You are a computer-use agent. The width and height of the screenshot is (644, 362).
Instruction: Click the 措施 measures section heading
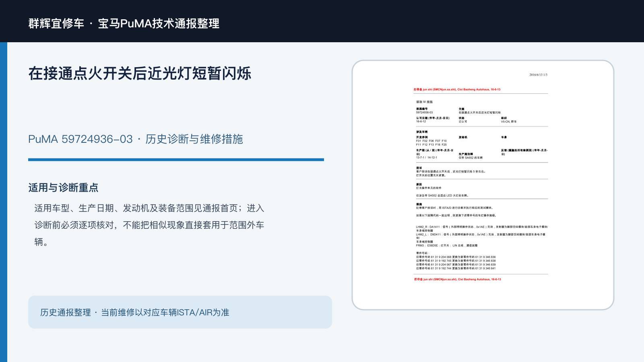(419, 204)
